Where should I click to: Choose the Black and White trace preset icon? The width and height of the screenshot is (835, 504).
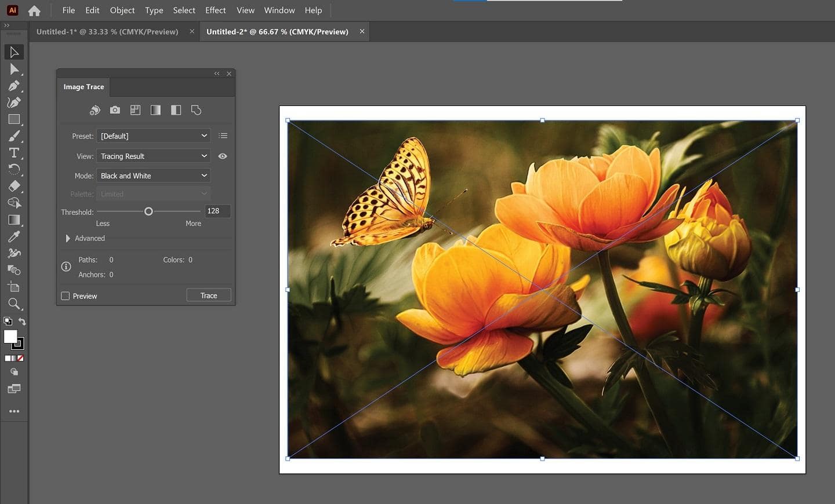click(176, 110)
